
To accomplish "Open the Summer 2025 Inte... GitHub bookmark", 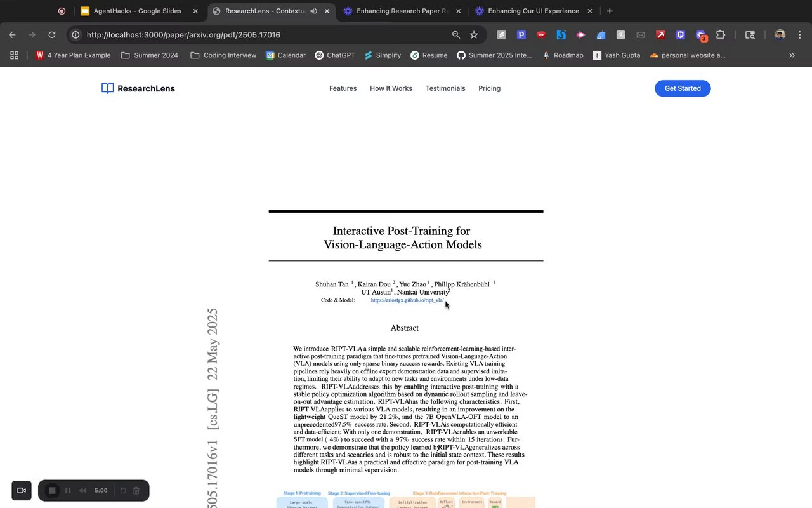I will (x=494, y=55).
